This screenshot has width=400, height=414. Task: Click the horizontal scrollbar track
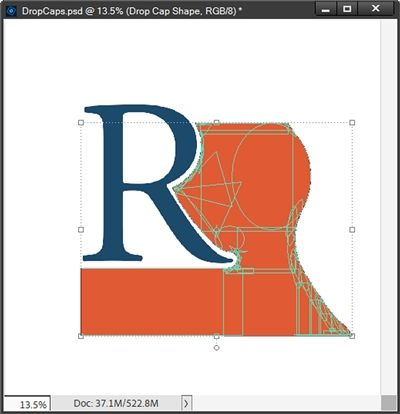coord(287,404)
